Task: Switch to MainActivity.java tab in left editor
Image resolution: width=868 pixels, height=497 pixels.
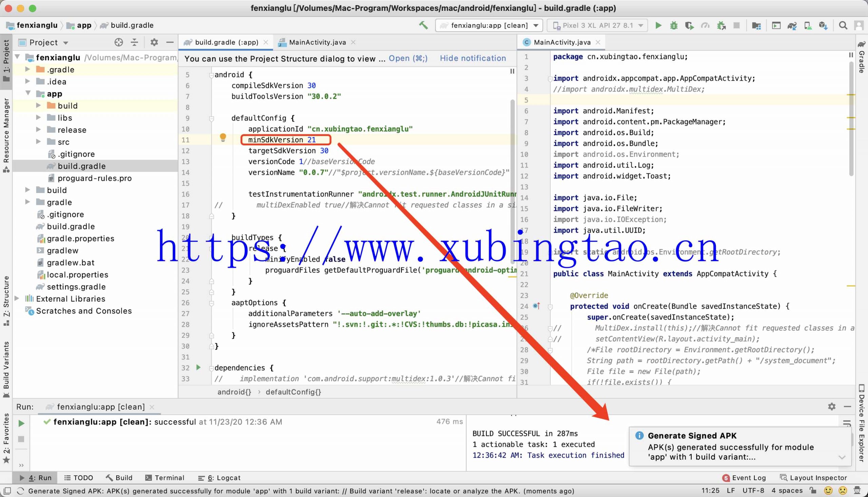Action: (x=317, y=42)
